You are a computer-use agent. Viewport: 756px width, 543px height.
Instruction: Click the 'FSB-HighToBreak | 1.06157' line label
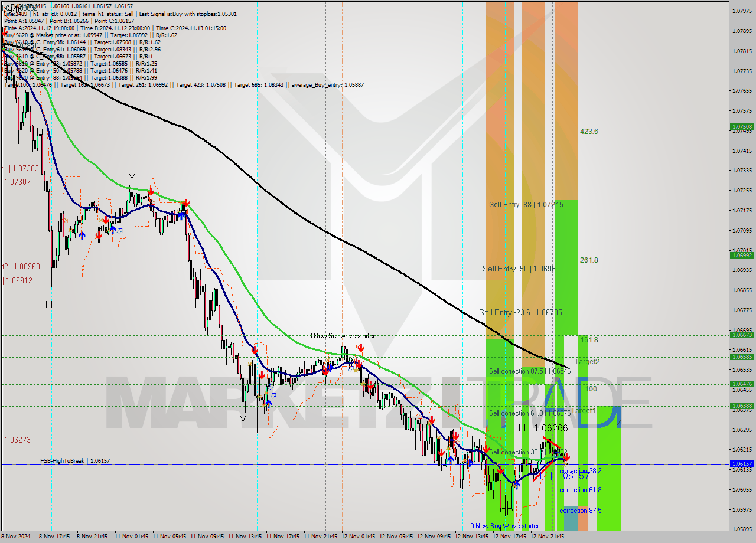pos(75,460)
